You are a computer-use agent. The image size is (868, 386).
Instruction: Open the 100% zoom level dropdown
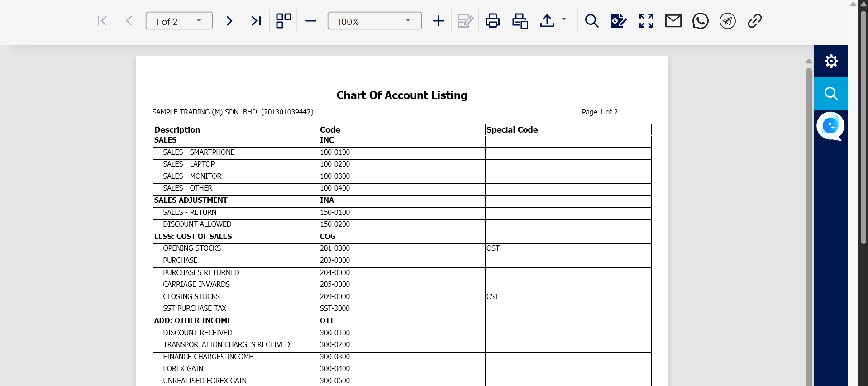407,21
